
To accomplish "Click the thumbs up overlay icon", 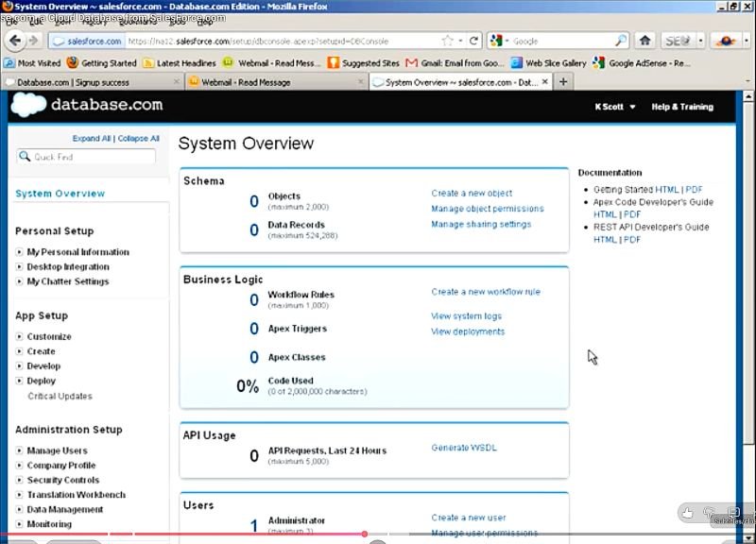I will click(688, 513).
